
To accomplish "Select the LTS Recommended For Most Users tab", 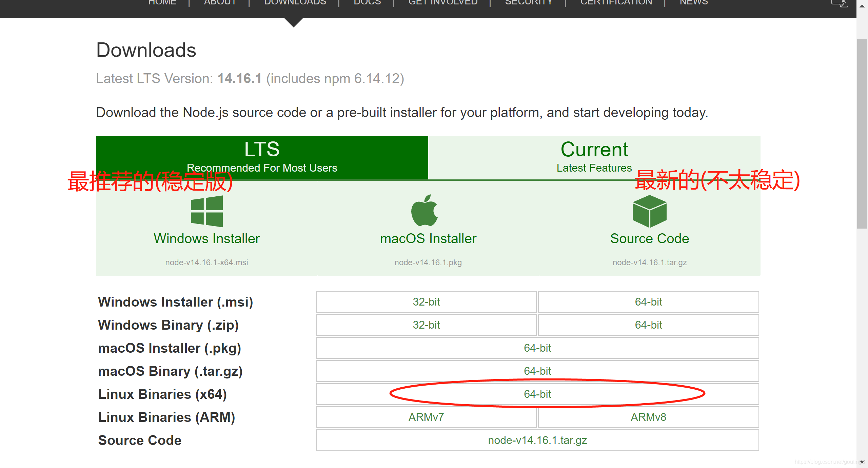I will click(x=262, y=158).
